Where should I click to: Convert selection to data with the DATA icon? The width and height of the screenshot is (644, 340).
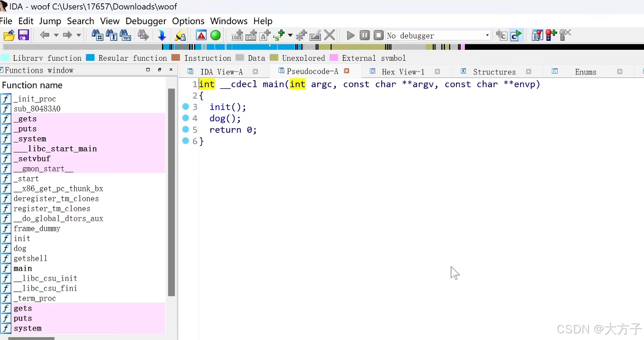coord(251,35)
